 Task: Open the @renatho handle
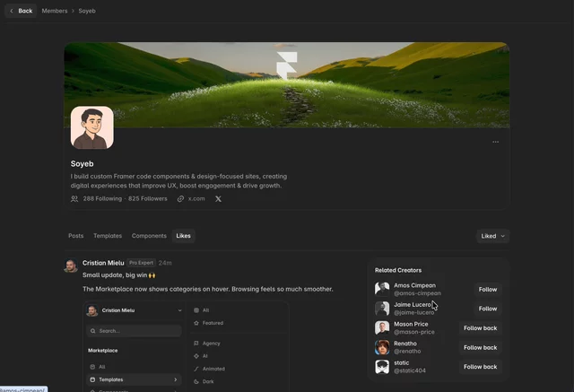tap(407, 352)
